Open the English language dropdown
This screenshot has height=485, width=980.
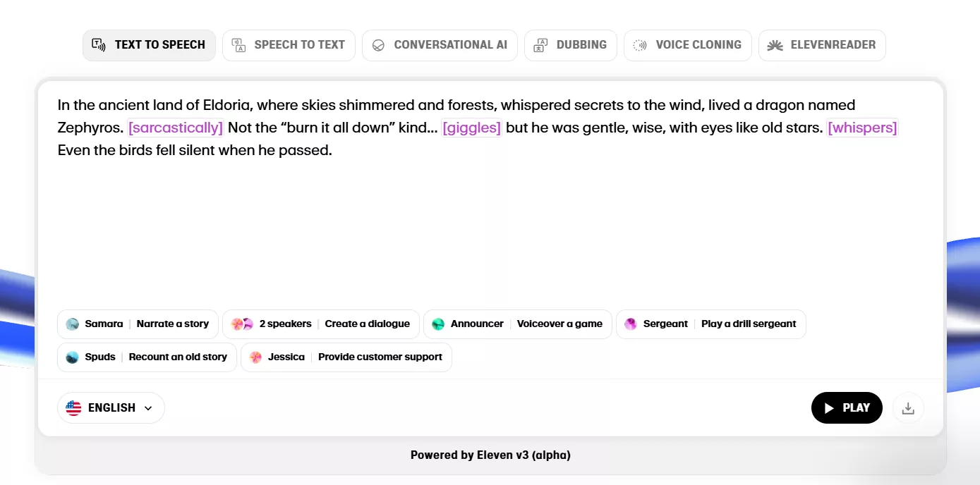[x=111, y=408]
